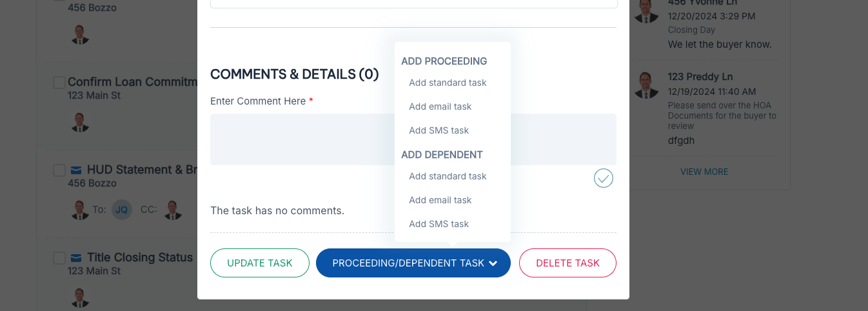The height and width of the screenshot is (311, 868).
Task: Open the avatar next to 123 Preddy Ln
Action: (647, 85)
